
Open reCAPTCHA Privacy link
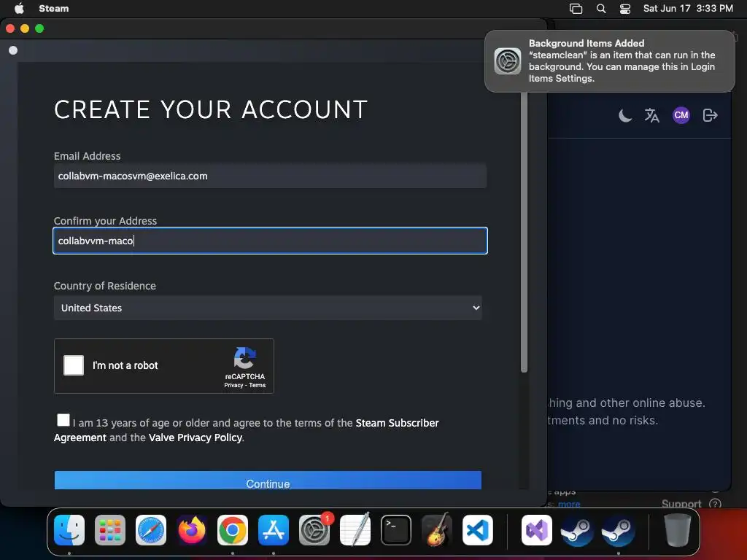click(233, 385)
